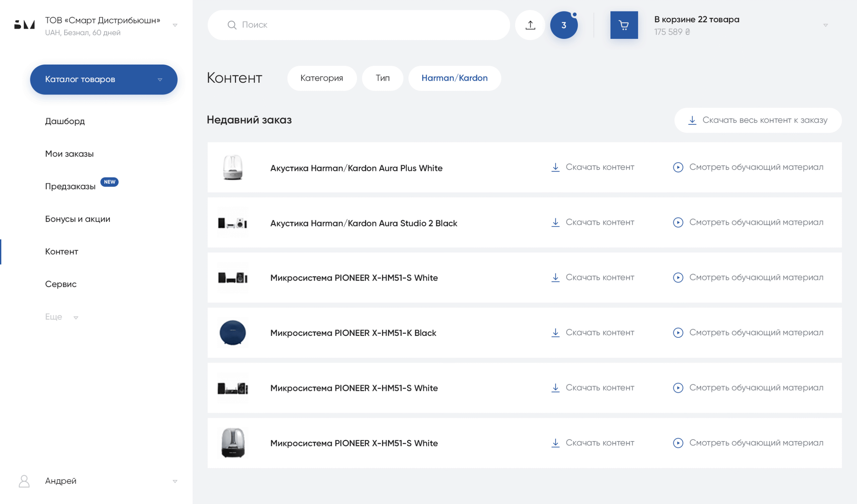Download content for Aura Plus White
This screenshot has width=857, height=504.
(x=593, y=167)
